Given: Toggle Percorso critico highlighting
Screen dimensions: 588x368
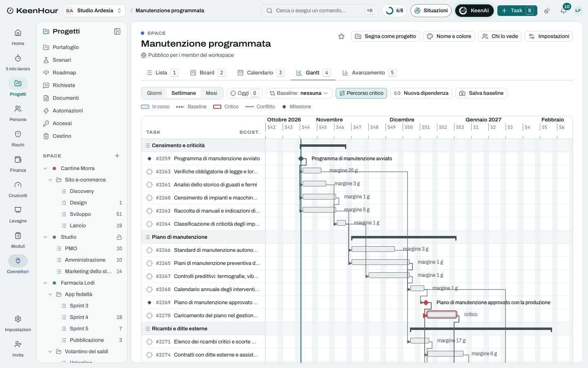Looking at the screenshot, I should click(x=361, y=93).
